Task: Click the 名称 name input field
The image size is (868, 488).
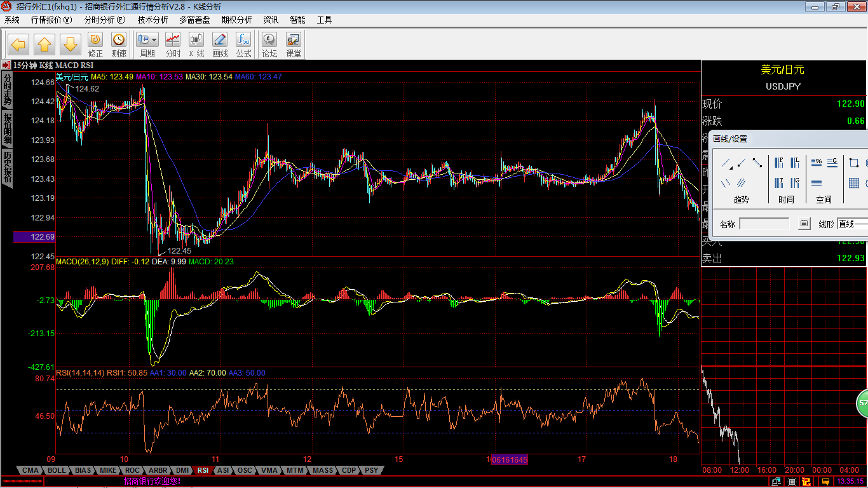Action: pyautogui.click(x=764, y=224)
